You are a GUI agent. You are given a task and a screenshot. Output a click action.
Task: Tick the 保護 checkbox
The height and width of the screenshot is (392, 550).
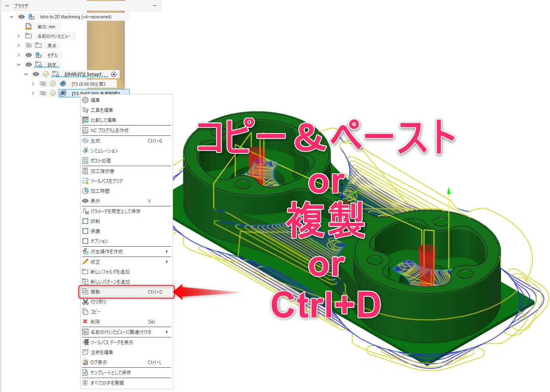click(85, 231)
